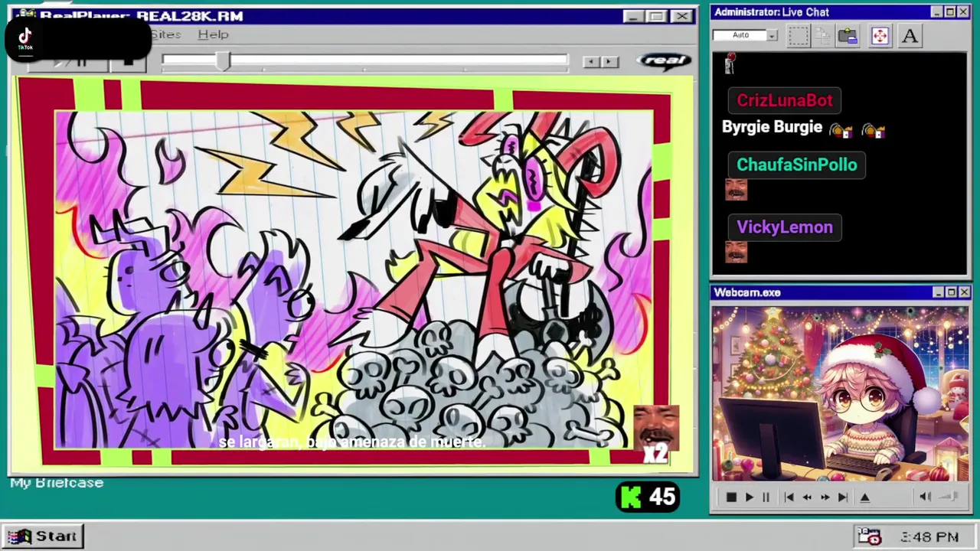Screen dimensions: 980x551
Task: Click the play button in Webcam.exe controls
Action: pos(749,497)
